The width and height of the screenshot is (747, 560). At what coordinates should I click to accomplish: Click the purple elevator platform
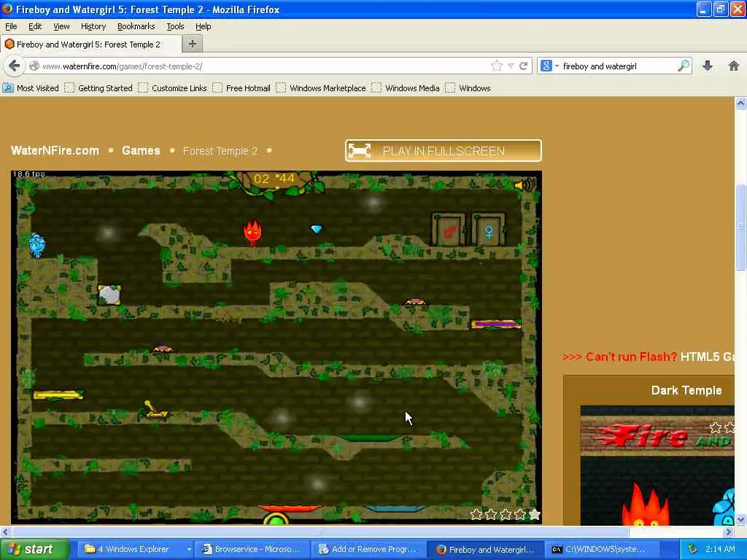[495, 324]
